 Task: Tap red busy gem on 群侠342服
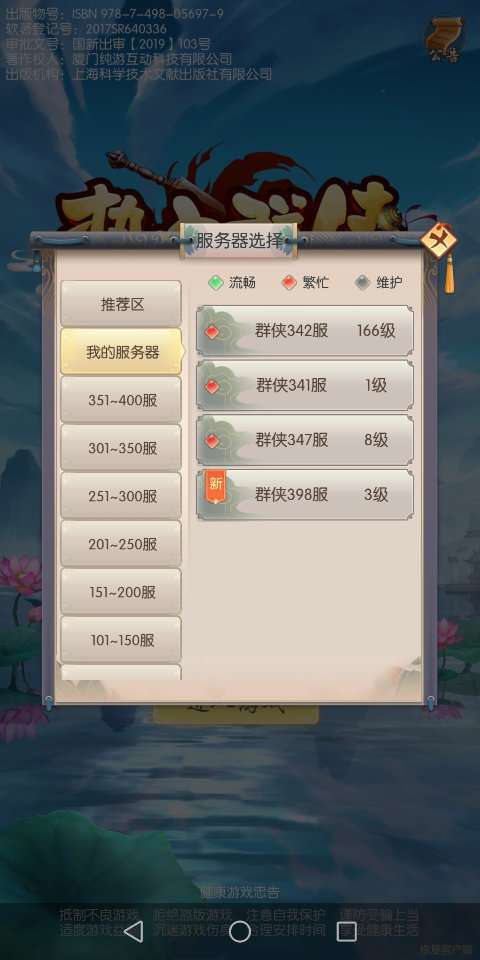[x=212, y=332]
